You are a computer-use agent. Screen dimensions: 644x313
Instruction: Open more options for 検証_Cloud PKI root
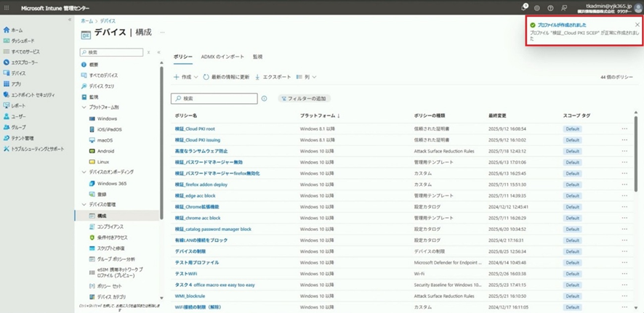[x=624, y=129]
